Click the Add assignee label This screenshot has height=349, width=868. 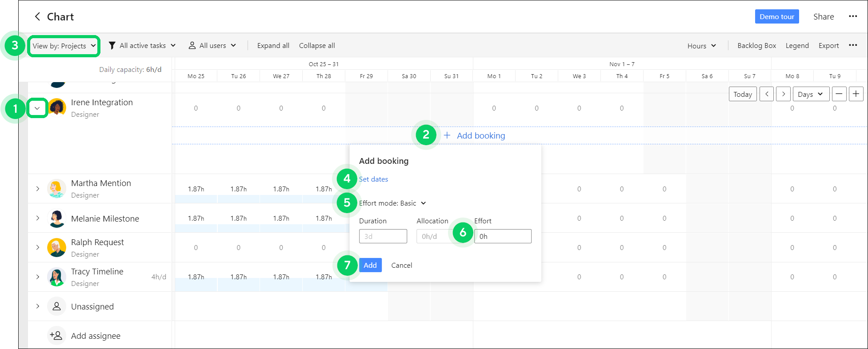pyautogui.click(x=96, y=336)
